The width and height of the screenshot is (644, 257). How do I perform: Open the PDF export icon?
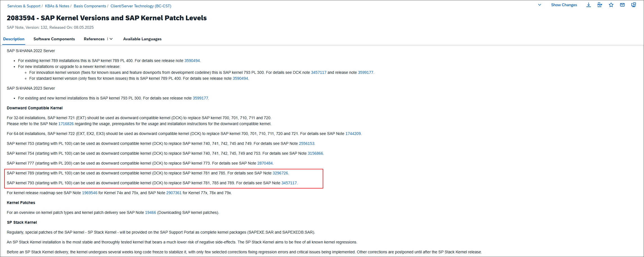[x=600, y=5]
